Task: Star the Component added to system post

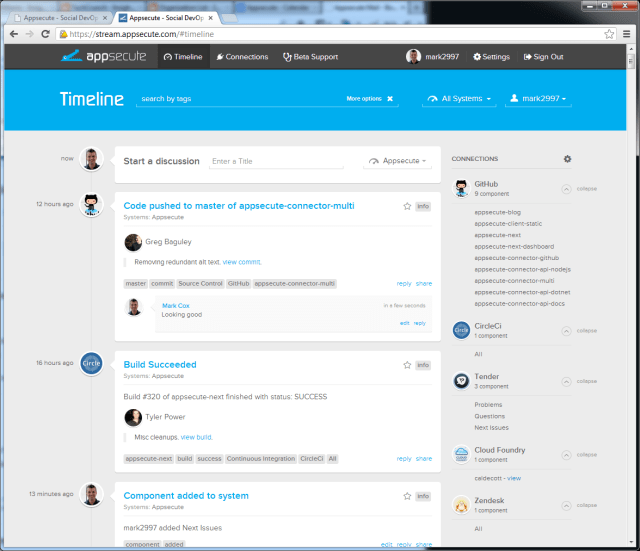Action: point(407,496)
